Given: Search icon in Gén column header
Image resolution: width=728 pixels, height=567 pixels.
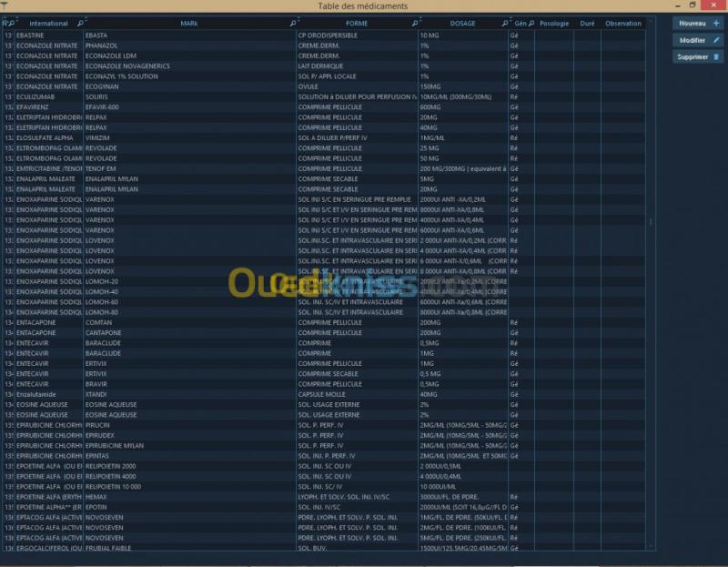Looking at the screenshot, I should [531, 24].
